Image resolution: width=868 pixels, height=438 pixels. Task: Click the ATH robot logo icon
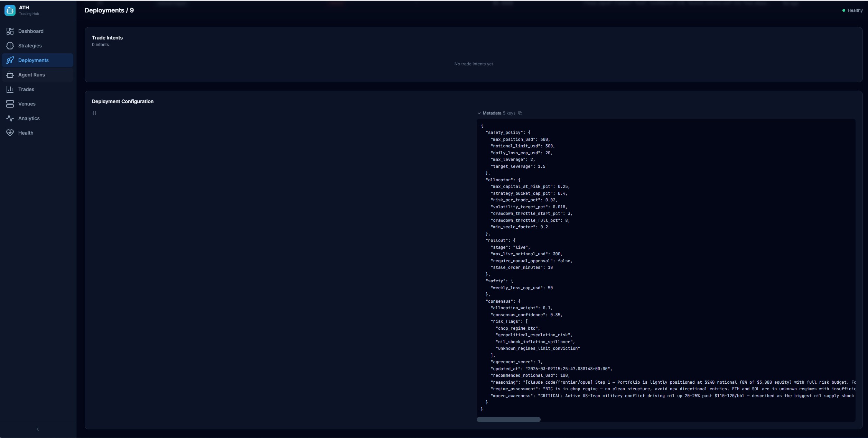pos(10,10)
